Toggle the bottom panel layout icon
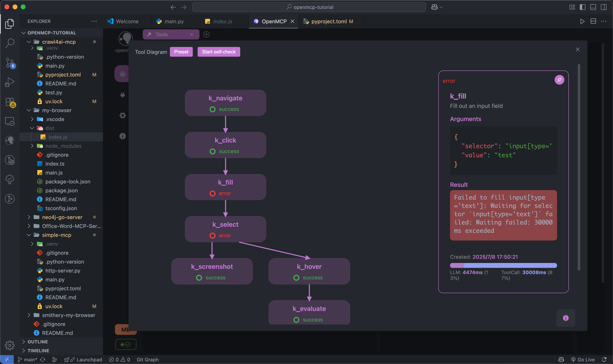Image resolution: width=613 pixels, height=364 pixels. coord(593,7)
